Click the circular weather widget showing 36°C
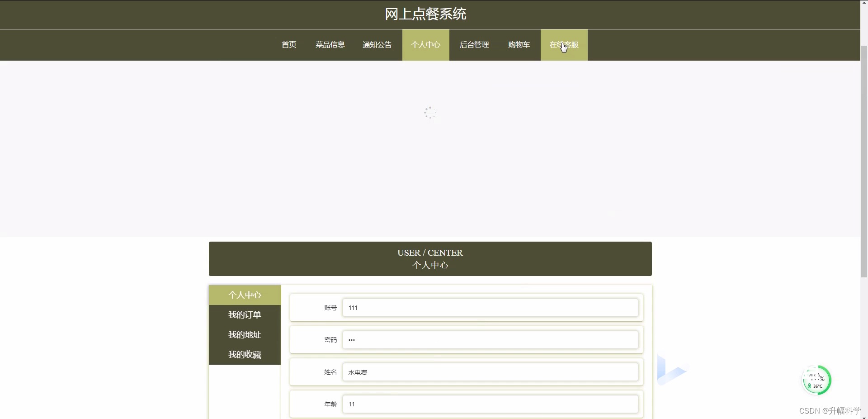Screen dimensions: 868x419 [x=817, y=380]
